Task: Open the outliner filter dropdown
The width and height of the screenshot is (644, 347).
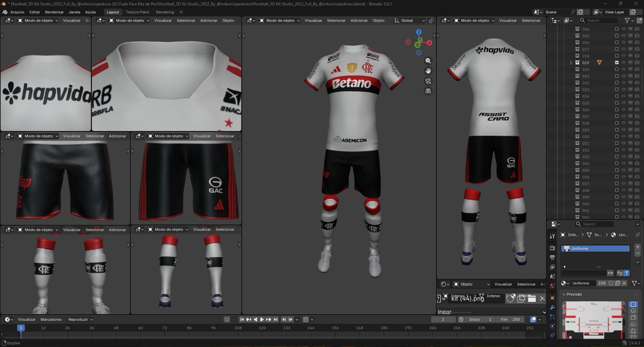Action: click(629, 20)
